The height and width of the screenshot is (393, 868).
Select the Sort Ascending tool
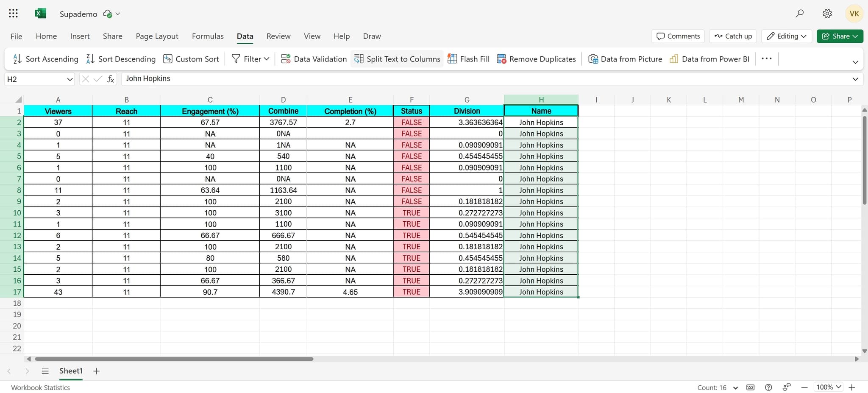click(45, 59)
